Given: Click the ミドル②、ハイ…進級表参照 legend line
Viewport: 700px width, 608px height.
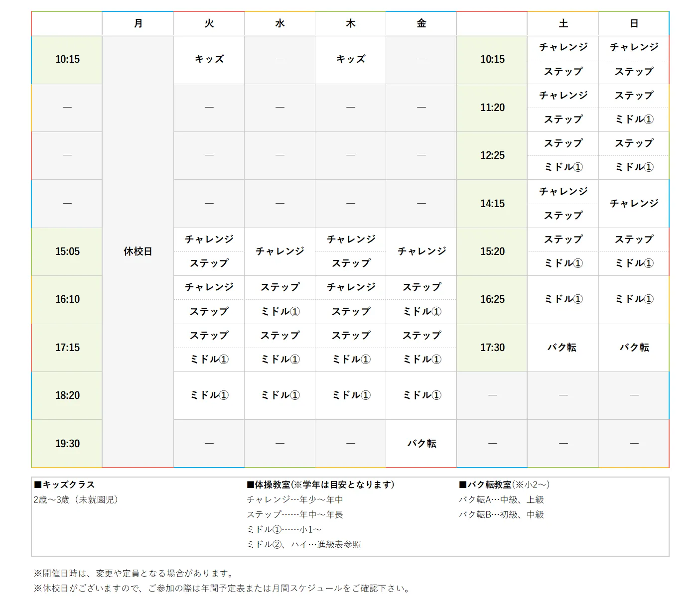Looking at the screenshot, I should (x=303, y=544).
